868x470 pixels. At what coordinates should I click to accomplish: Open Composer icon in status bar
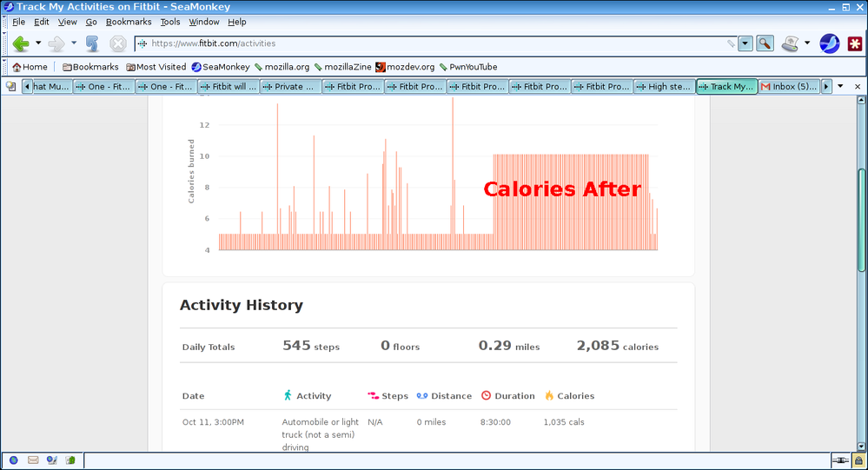[52, 460]
